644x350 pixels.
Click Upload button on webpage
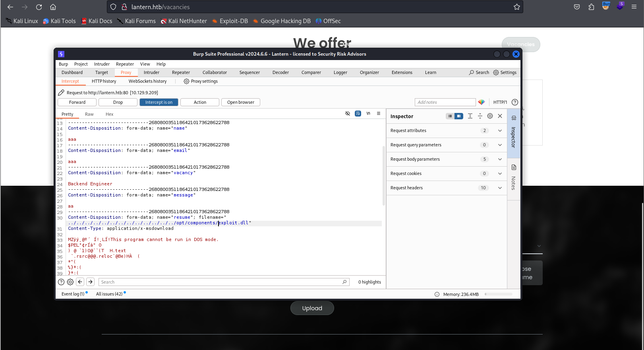pyautogui.click(x=312, y=308)
